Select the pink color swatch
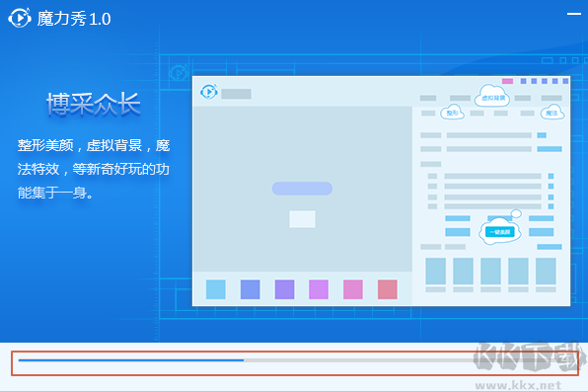The height and width of the screenshot is (392, 588). (353, 289)
